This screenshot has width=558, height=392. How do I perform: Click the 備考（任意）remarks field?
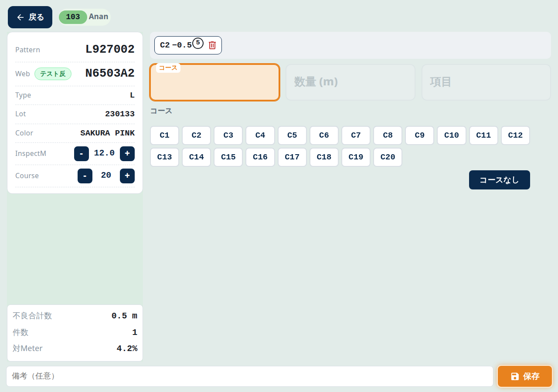(250, 376)
